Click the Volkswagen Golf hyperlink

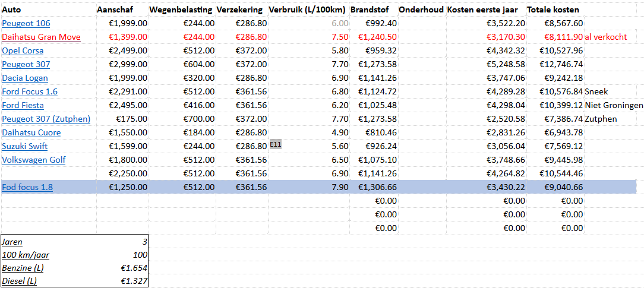pos(34,160)
